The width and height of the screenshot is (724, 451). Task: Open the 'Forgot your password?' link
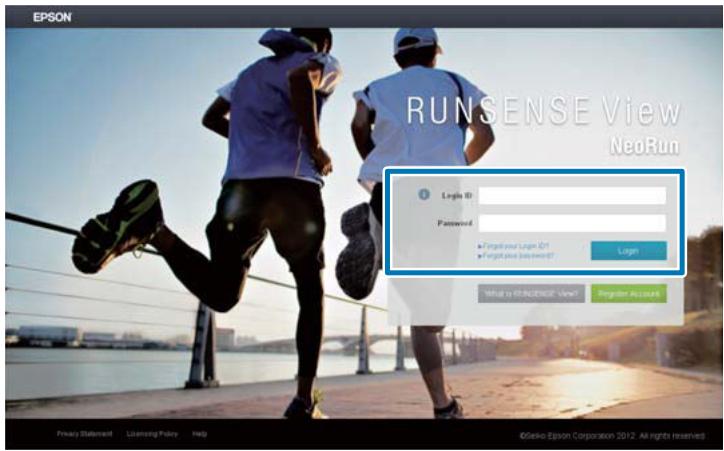516,255
